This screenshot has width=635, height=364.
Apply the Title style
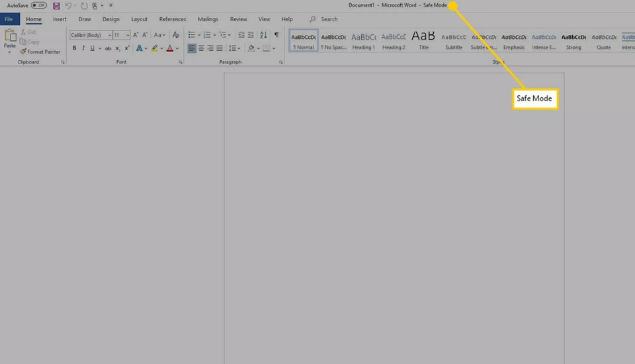[423, 40]
